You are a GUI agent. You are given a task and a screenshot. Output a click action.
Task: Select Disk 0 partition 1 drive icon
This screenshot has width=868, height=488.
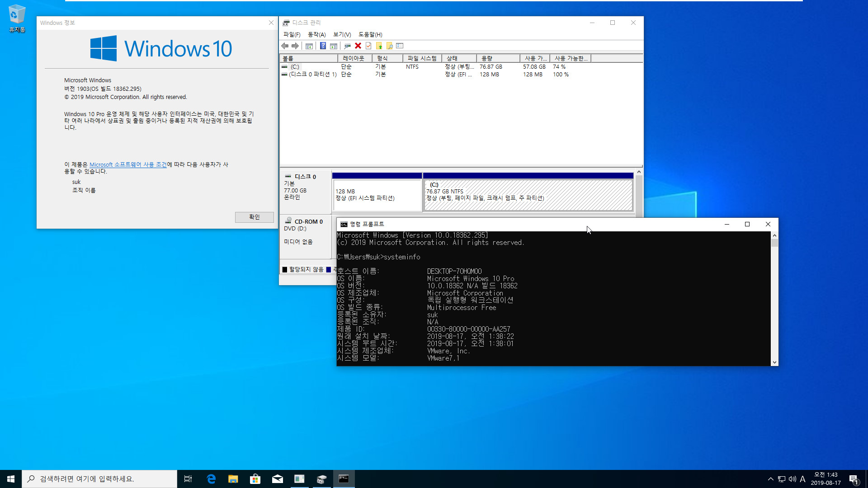point(284,75)
